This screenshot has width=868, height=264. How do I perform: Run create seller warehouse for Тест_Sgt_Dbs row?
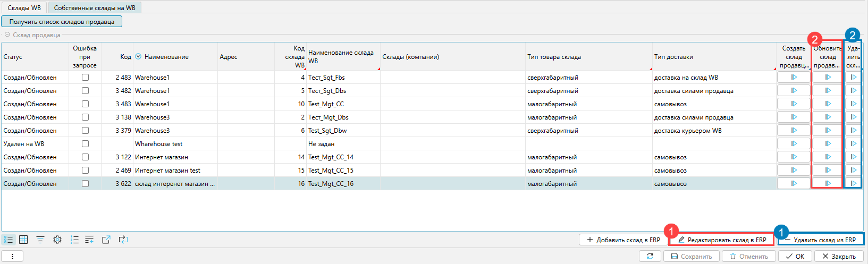[794, 90]
